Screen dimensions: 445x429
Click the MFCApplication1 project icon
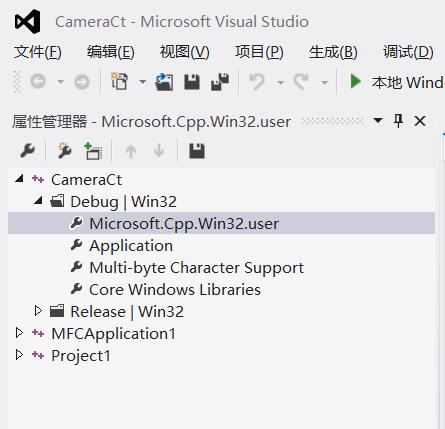(x=38, y=333)
